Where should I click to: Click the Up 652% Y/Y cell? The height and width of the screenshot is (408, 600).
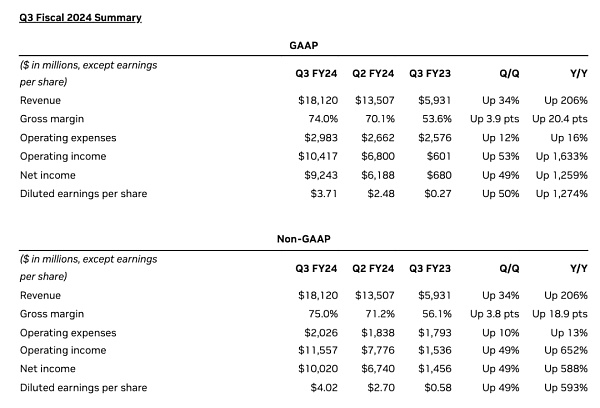566,350
